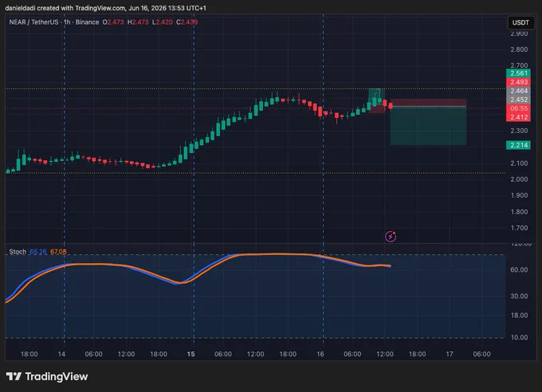Select the Stoch indicator label

18,252
